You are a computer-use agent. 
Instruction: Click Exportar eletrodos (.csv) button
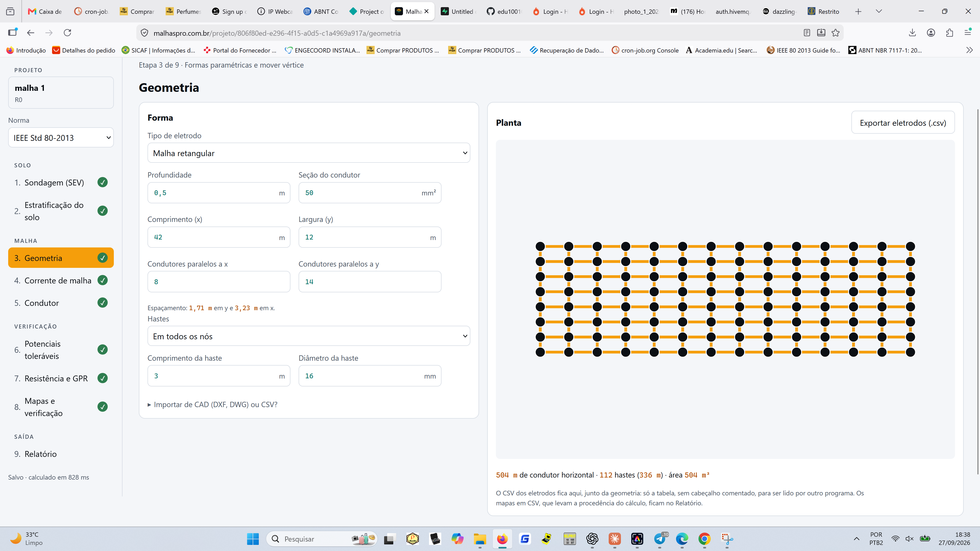(903, 122)
